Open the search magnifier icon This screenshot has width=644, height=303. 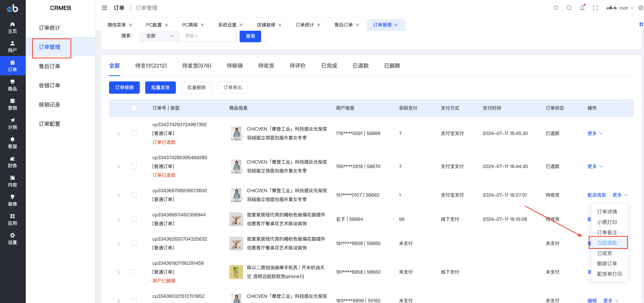pos(569,8)
